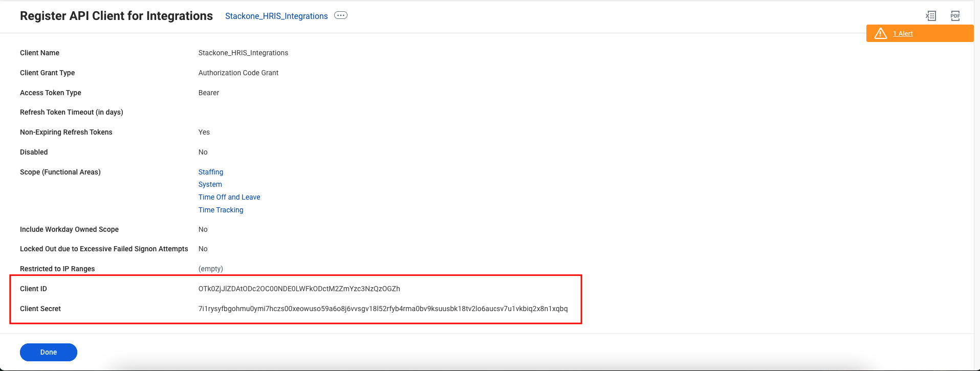980x371 pixels.
Task: Click Register API Client for Integrations title
Action: click(116, 16)
